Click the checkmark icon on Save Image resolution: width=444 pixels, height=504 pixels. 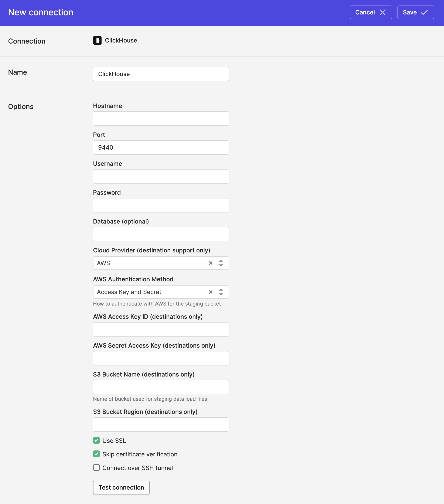[424, 12]
